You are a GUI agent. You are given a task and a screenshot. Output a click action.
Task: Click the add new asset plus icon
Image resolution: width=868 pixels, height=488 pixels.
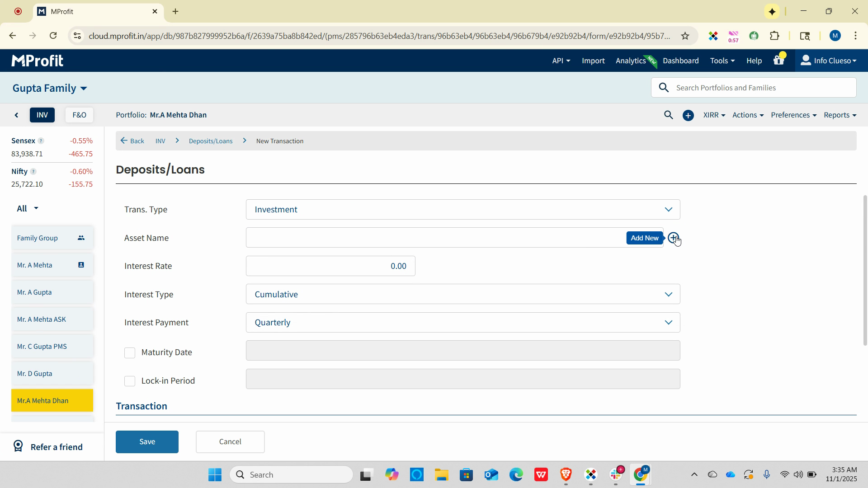click(673, 238)
